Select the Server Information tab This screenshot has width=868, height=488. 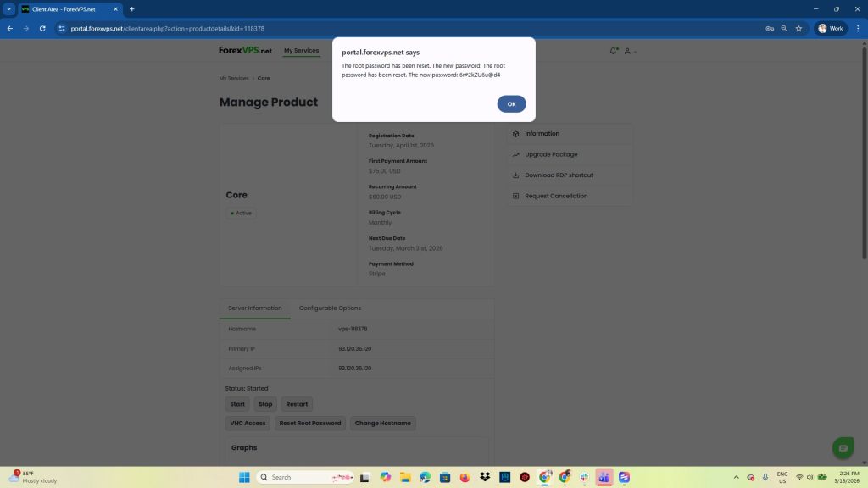[254, 308]
